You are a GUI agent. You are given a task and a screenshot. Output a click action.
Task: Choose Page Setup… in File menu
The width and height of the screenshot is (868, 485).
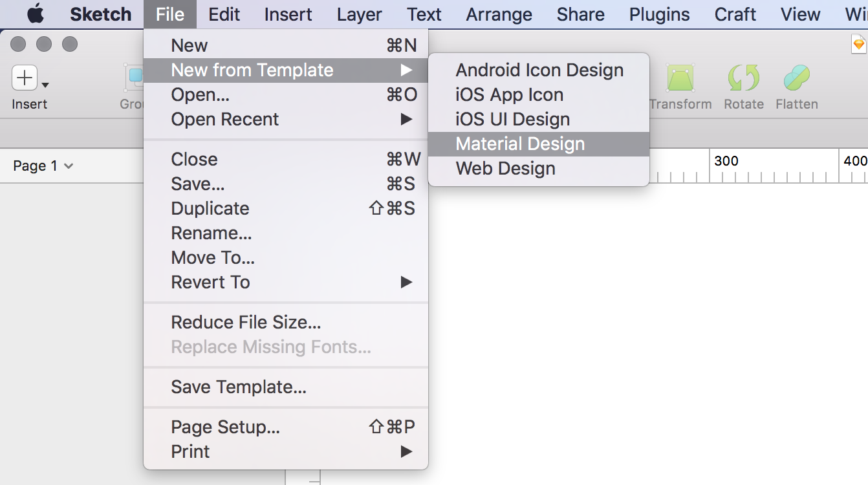(286, 427)
